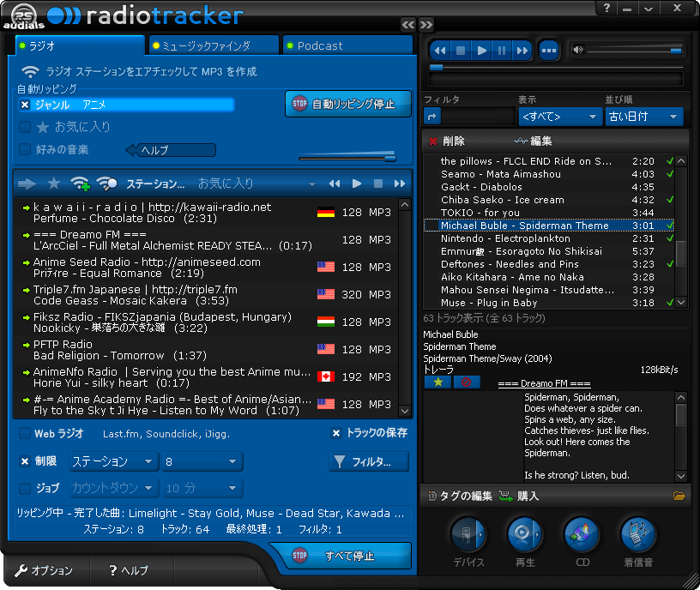Screen dimensions: 700x590
Task: Mute the volume speaker icon
Action: click(x=577, y=50)
